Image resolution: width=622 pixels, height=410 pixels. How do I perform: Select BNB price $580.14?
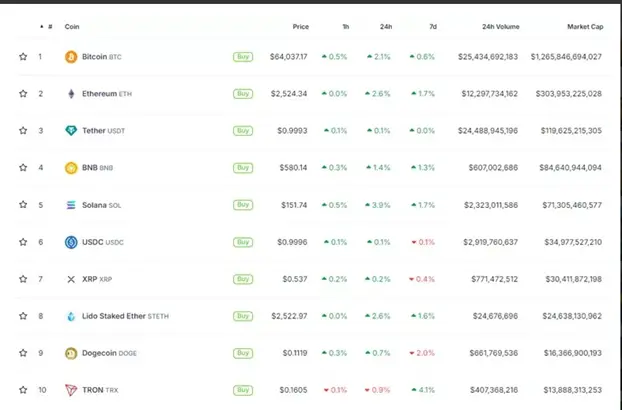[x=293, y=167]
